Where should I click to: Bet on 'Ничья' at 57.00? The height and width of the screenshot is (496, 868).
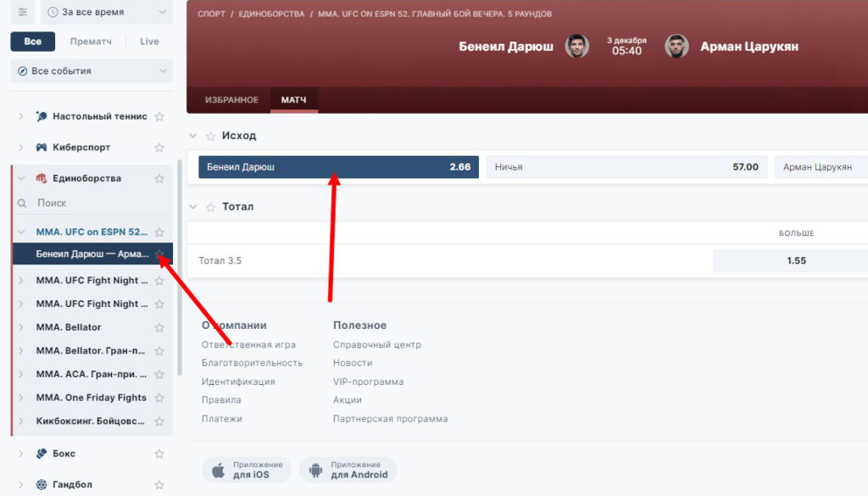pyautogui.click(x=626, y=167)
